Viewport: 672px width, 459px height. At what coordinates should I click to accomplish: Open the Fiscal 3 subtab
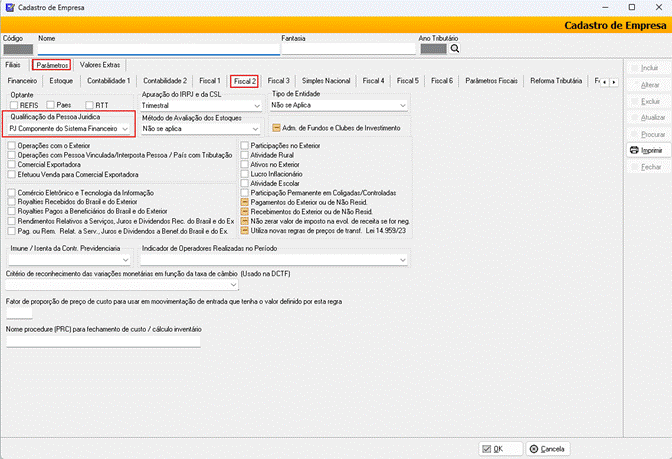coord(279,81)
